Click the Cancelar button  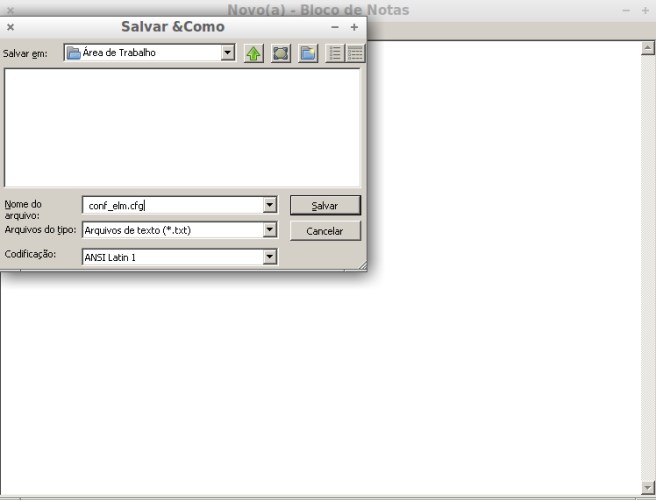point(325,231)
